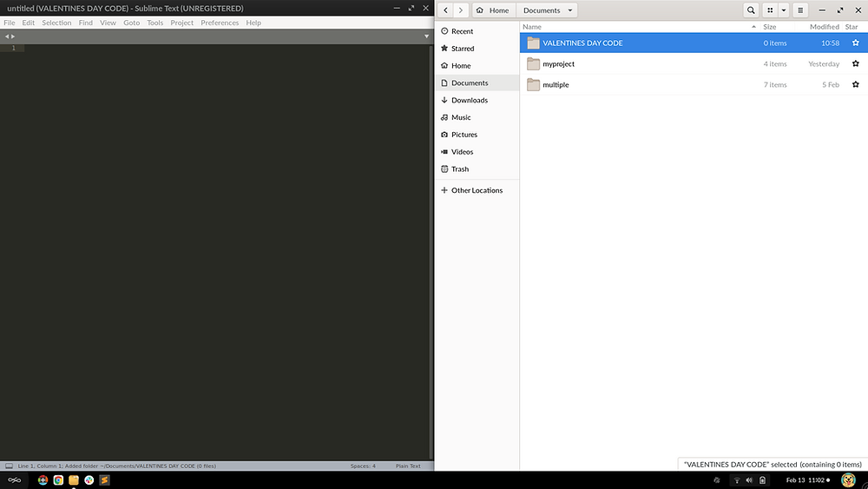Open Recent in the Files sidebar
The width and height of the screenshot is (868, 489).
pos(477,31)
